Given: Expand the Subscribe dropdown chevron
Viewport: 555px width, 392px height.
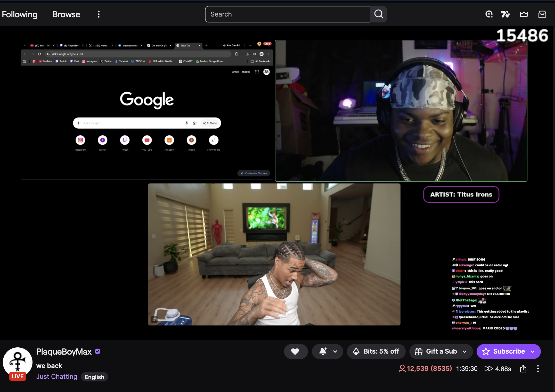Looking at the screenshot, I should tap(533, 351).
